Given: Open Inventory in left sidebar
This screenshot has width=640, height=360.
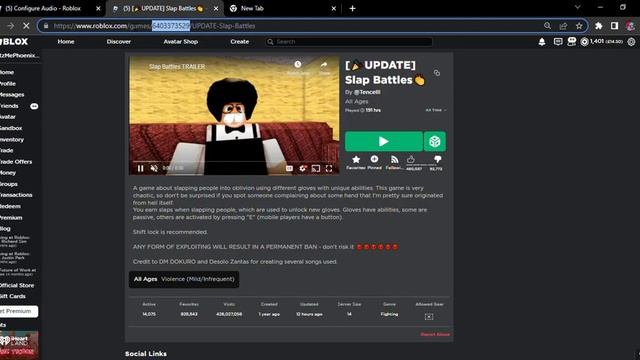Looking at the screenshot, I should coord(12,140).
